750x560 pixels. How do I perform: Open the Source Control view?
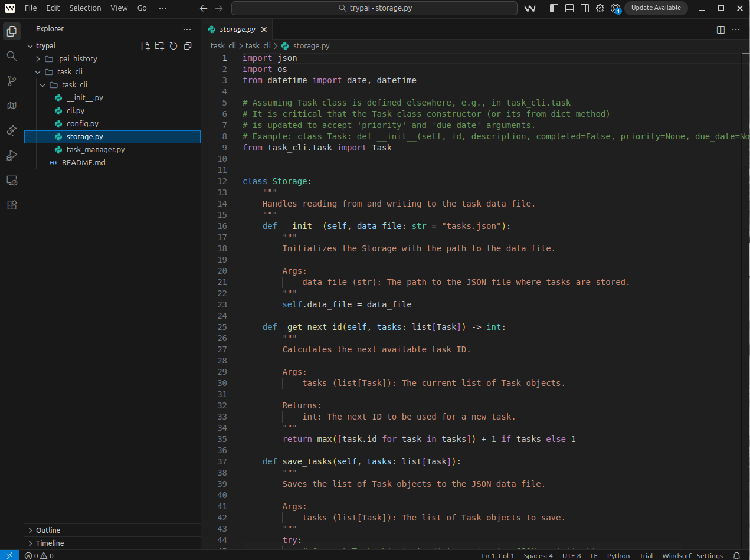tap(11, 81)
